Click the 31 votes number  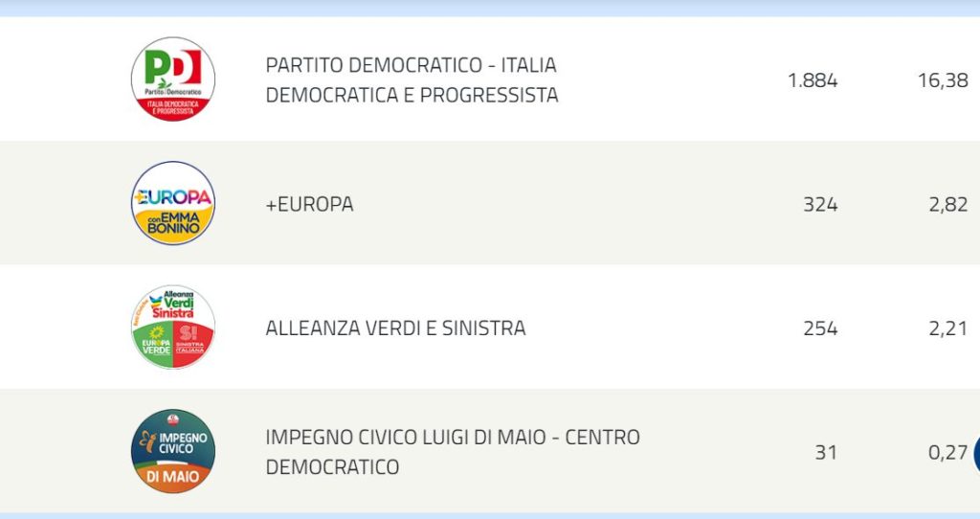click(x=826, y=452)
